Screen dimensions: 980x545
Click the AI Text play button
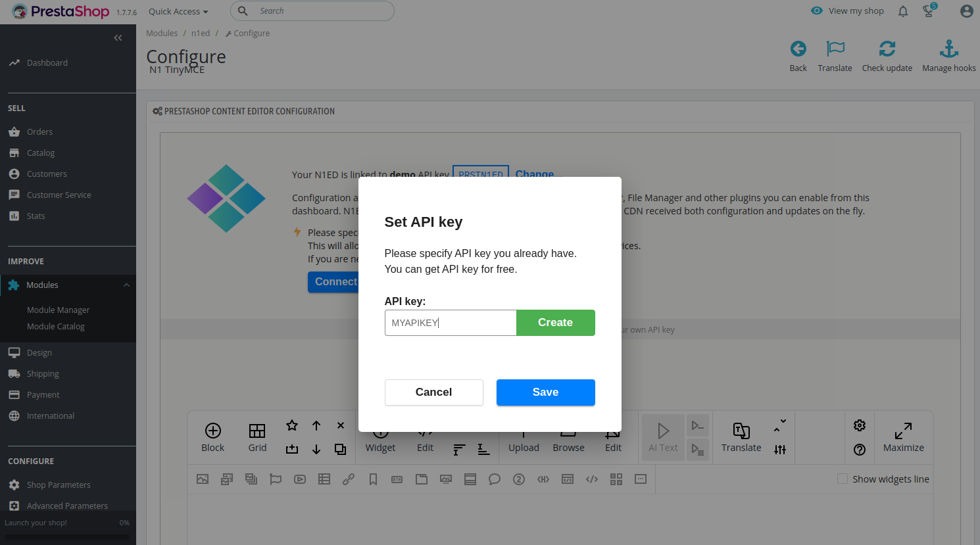tap(663, 438)
